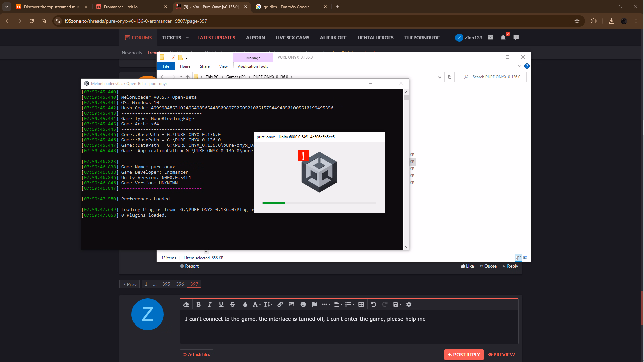This screenshot has height=362, width=644.
Task: Open the inbox envelope icon
Action: pyautogui.click(x=490, y=38)
